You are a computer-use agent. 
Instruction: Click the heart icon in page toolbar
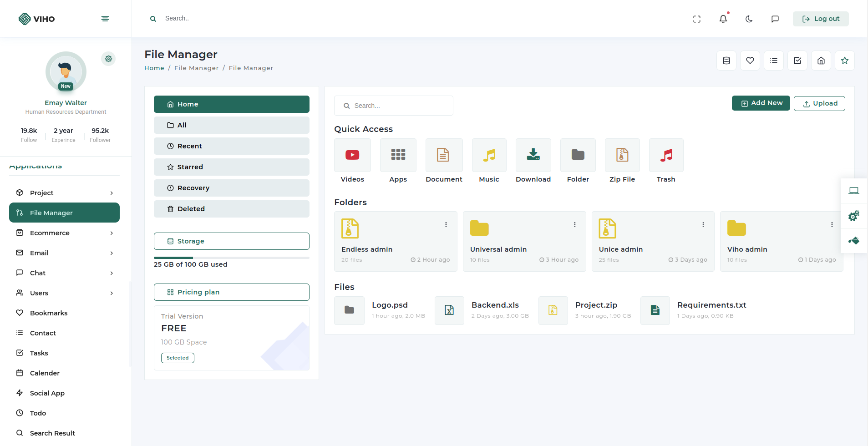[750, 61]
